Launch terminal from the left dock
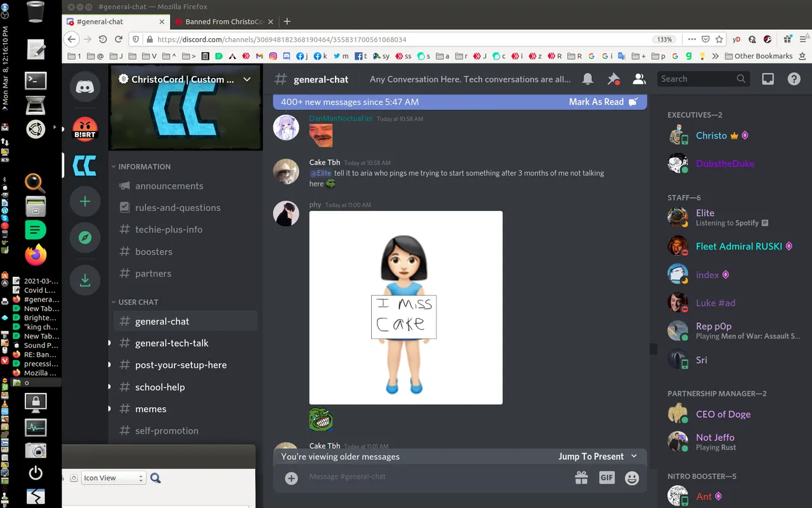 [x=36, y=80]
